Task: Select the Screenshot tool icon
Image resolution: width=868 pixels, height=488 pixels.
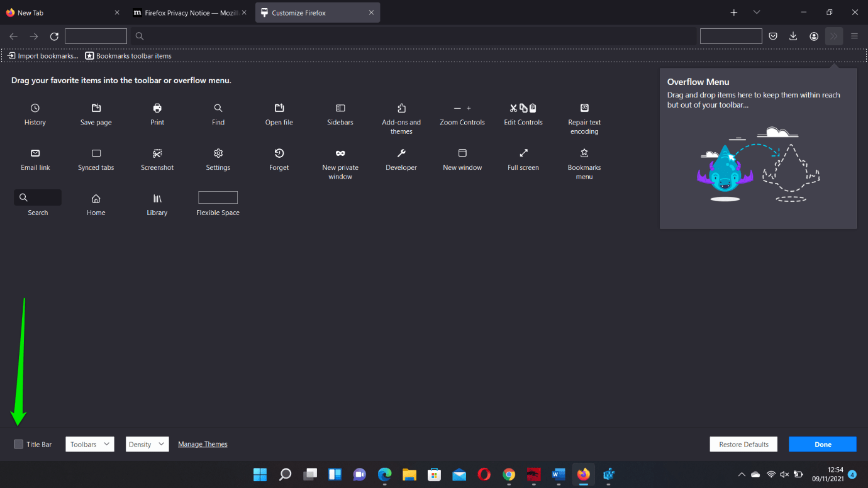Action: pyautogui.click(x=157, y=153)
